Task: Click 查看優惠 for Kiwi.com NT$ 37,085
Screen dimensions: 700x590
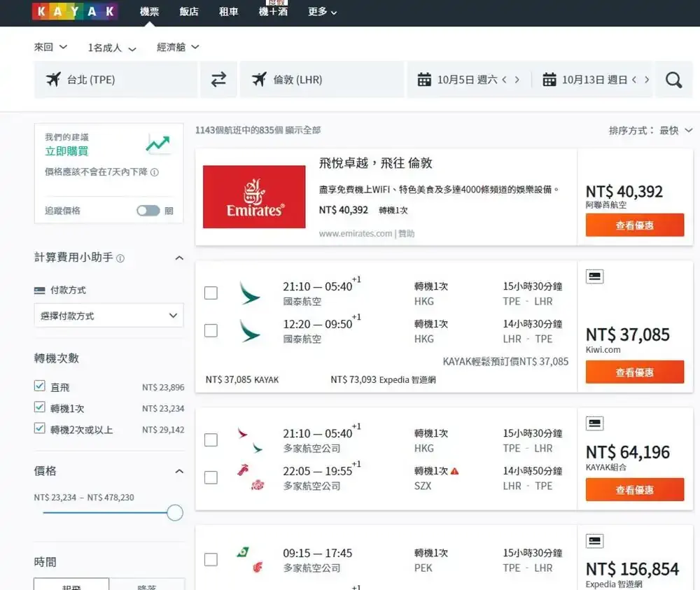Action: 635,372
